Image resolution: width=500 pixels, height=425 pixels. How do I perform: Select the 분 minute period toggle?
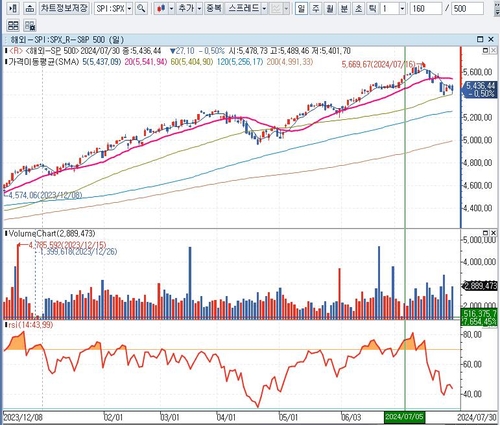(344, 8)
